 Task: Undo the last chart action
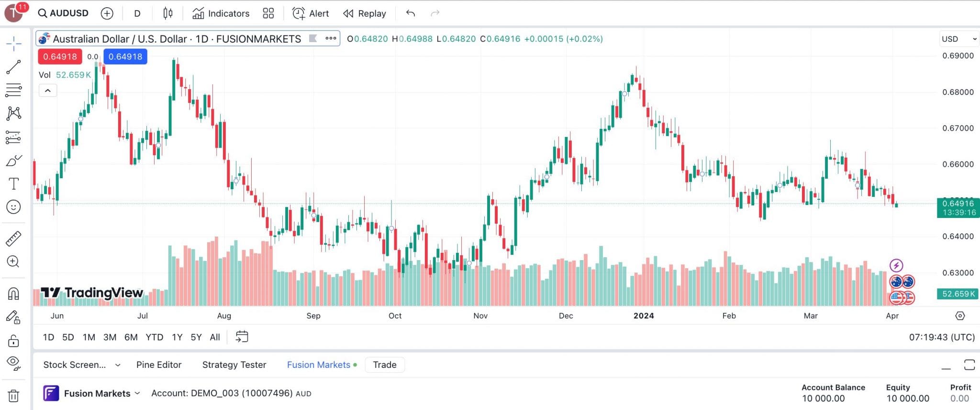(x=411, y=13)
